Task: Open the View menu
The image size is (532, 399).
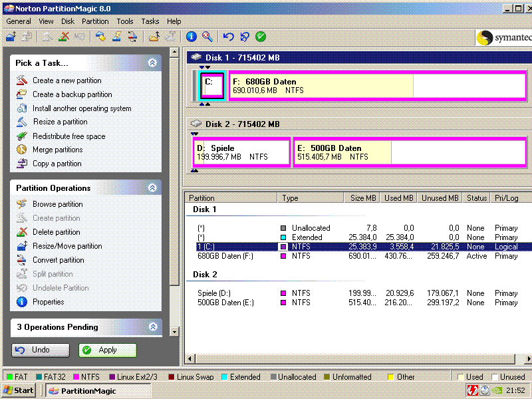Action: click(x=46, y=21)
